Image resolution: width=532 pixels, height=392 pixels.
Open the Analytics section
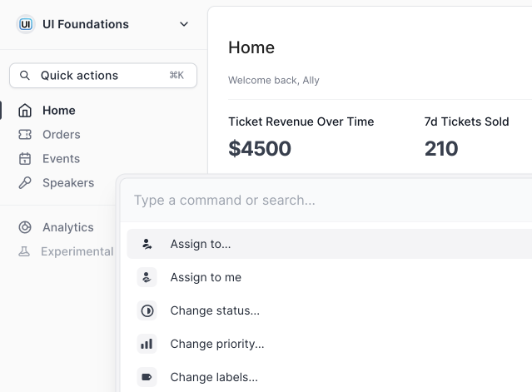pyautogui.click(x=68, y=227)
